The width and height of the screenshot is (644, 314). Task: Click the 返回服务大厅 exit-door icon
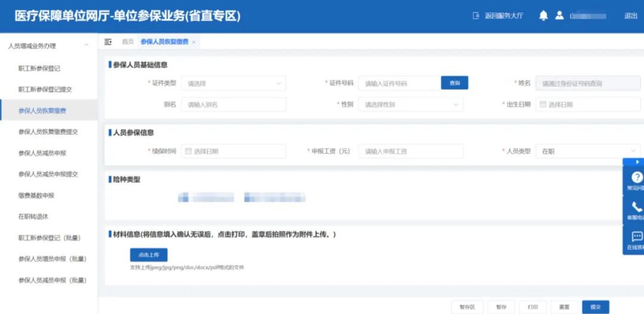(x=476, y=16)
